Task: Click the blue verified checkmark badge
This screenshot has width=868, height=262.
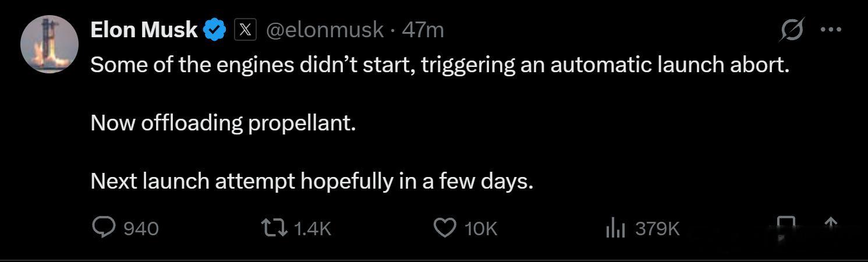Action: (215, 30)
